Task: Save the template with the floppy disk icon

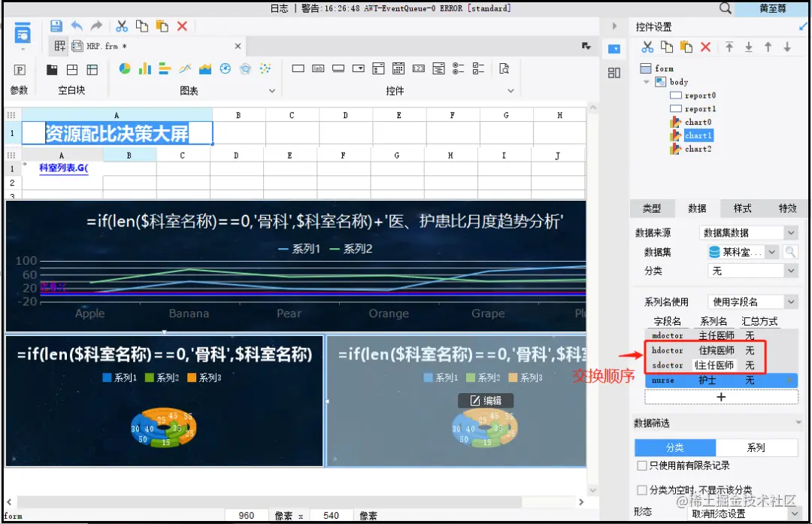Action: (56, 26)
